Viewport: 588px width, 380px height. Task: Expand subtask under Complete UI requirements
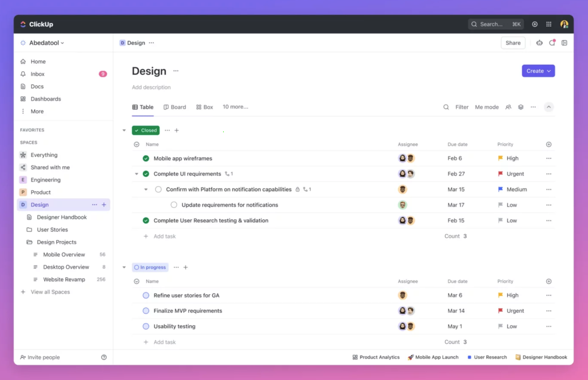[x=136, y=173]
